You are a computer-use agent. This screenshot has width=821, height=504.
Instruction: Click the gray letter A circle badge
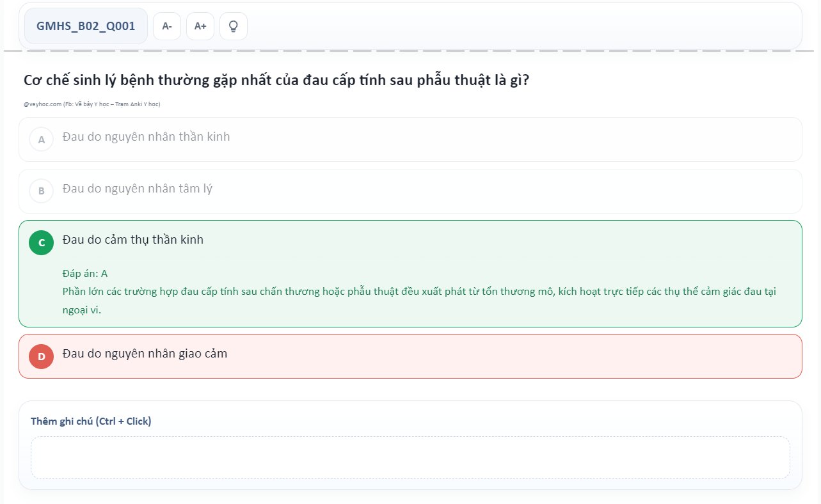point(42,139)
